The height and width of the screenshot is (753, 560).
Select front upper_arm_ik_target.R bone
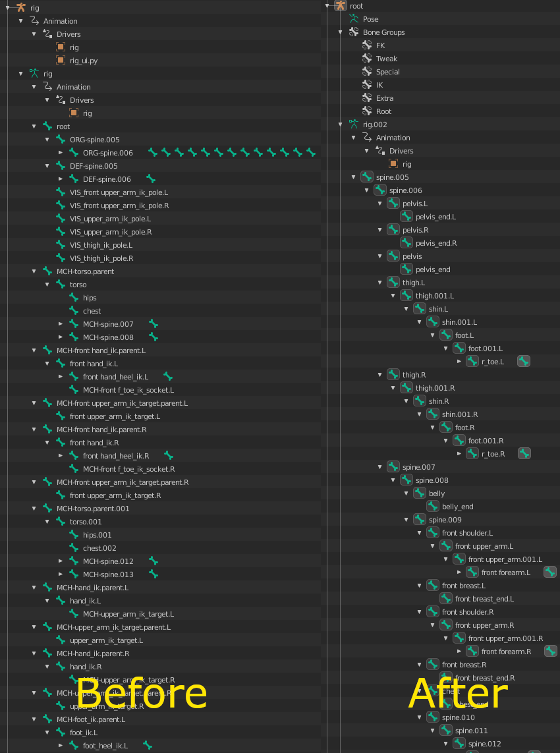pos(115,495)
